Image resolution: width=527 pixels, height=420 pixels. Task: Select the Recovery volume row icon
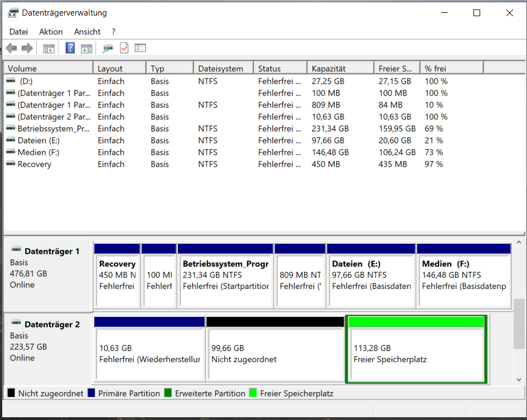click(11, 164)
